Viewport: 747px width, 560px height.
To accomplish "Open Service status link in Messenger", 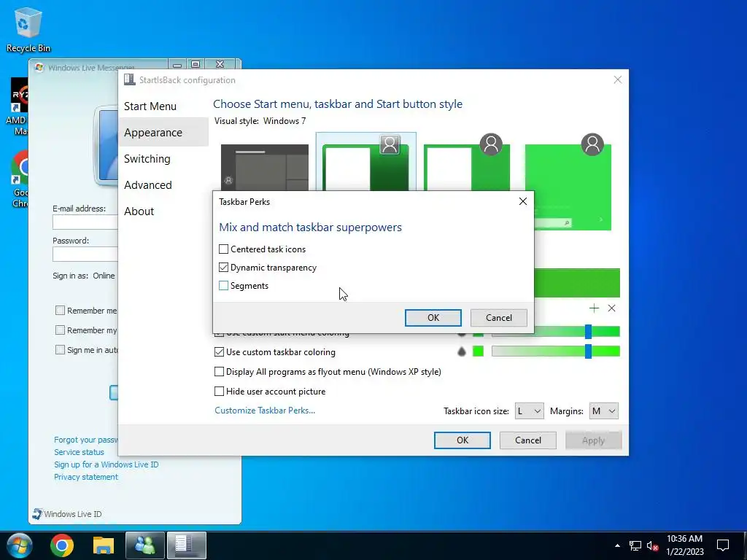I will pos(79,452).
